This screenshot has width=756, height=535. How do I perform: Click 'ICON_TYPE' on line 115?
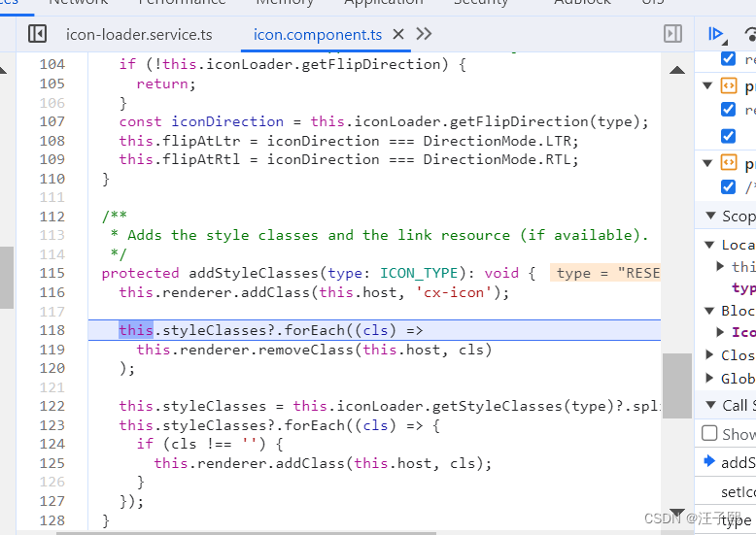click(419, 273)
